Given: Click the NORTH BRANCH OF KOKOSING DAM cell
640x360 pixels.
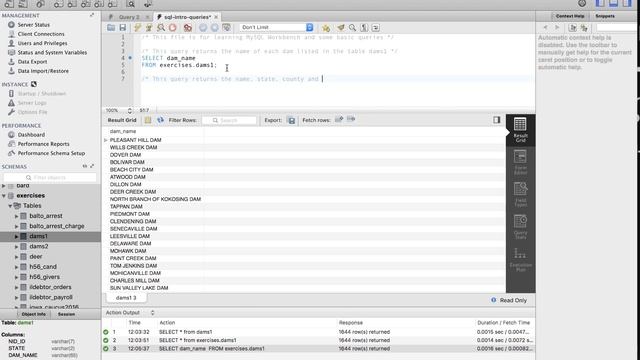Looking at the screenshot, I should 155,199.
